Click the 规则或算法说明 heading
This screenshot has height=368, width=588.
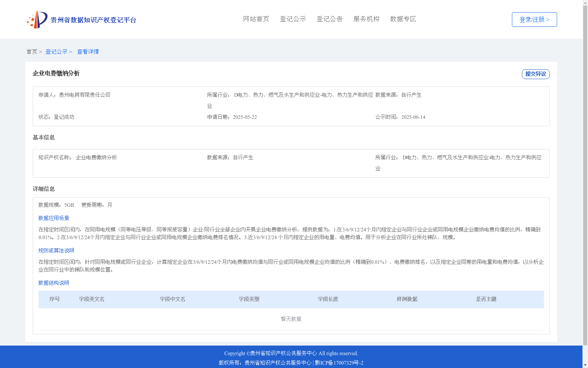(56, 251)
